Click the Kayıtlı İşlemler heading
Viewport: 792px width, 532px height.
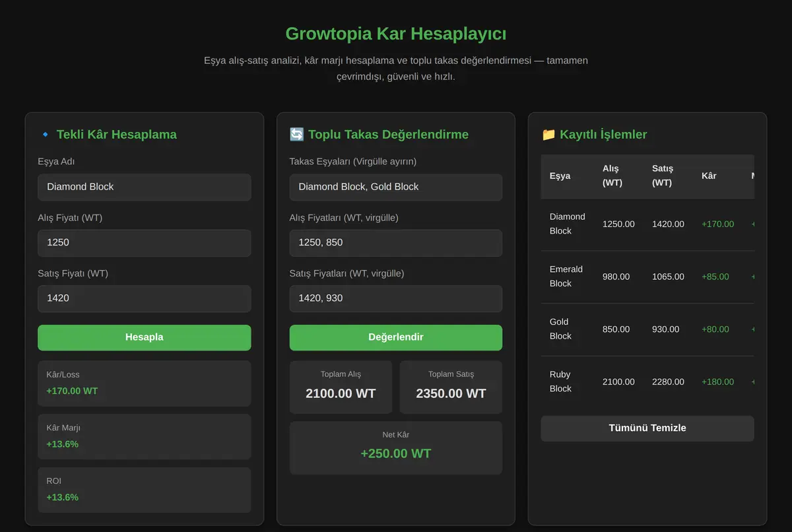[x=603, y=135]
